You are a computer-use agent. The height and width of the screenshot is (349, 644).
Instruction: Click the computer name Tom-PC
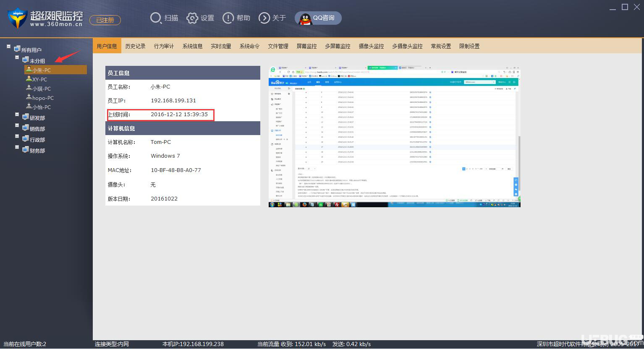click(161, 142)
